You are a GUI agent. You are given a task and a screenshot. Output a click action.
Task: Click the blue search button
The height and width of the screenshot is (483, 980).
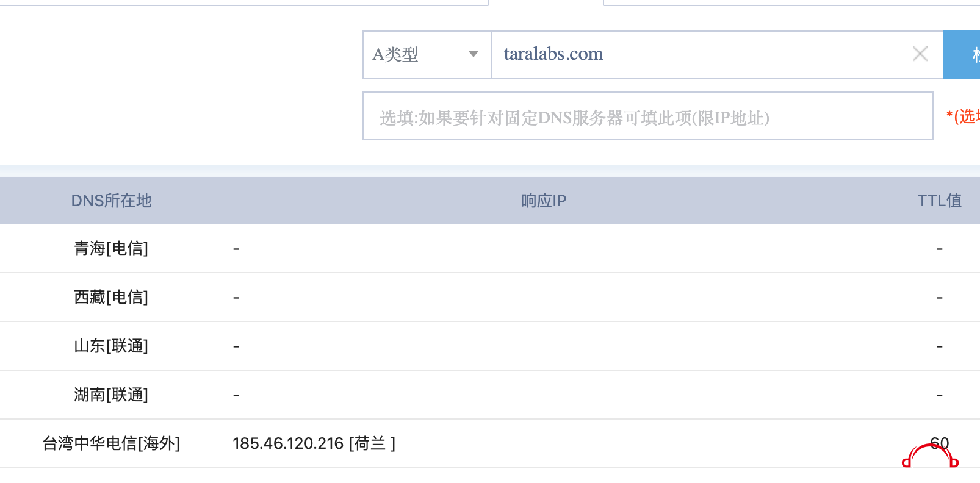click(x=962, y=55)
